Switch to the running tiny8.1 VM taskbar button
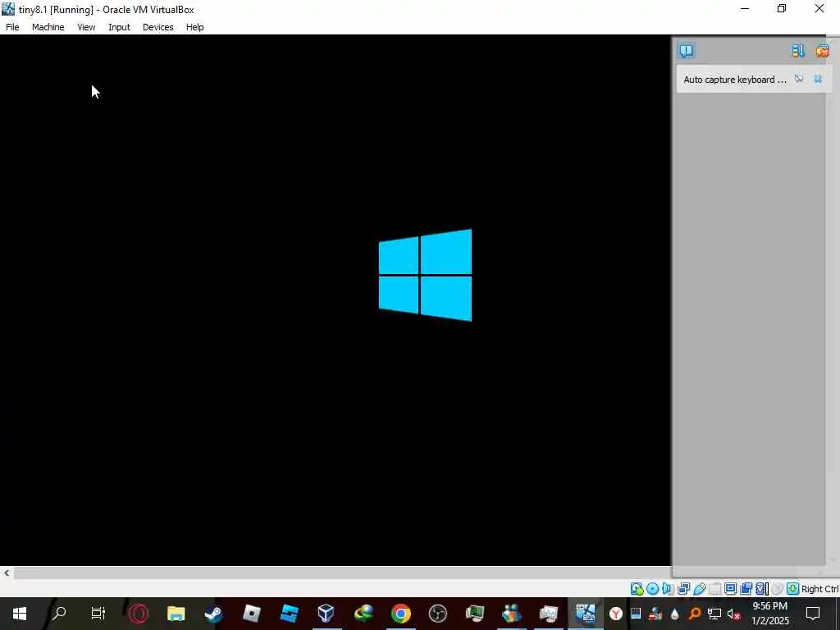This screenshot has width=840, height=630. 586,614
